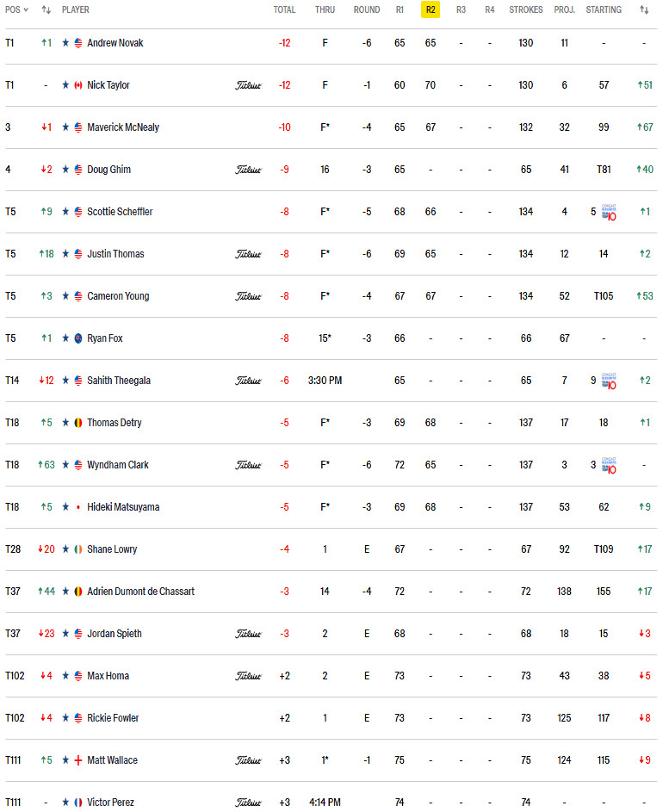Open the POS column dropdown

[16, 9]
